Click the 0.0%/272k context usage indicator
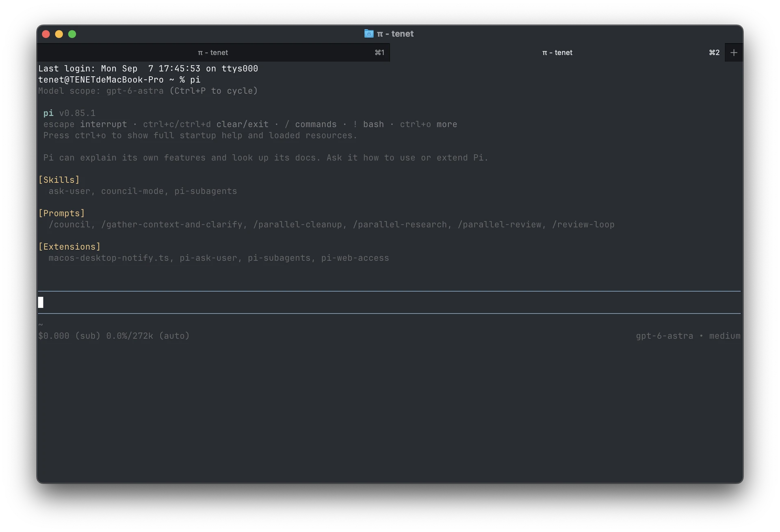This screenshot has height=532, width=780. point(130,336)
